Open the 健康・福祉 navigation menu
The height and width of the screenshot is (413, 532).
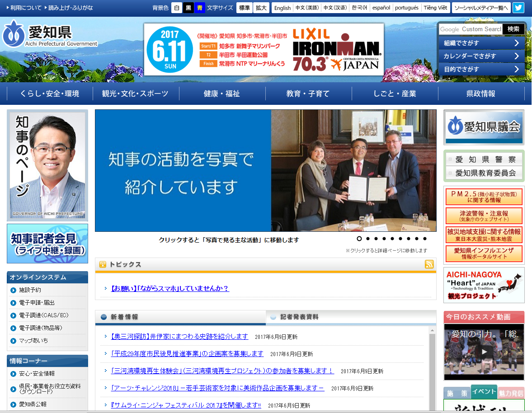click(222, 94)
